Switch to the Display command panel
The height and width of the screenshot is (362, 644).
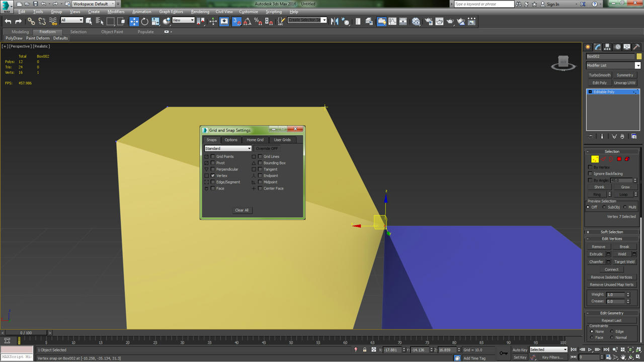(627, 47)
